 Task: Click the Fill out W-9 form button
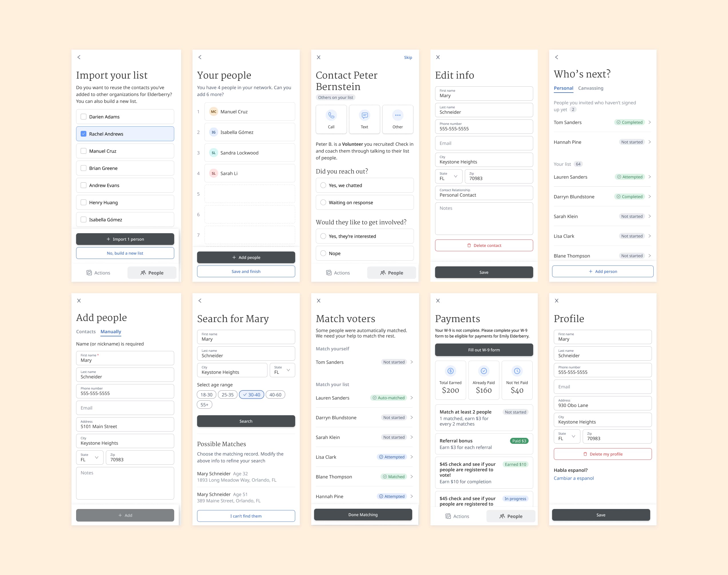point(484,350)
